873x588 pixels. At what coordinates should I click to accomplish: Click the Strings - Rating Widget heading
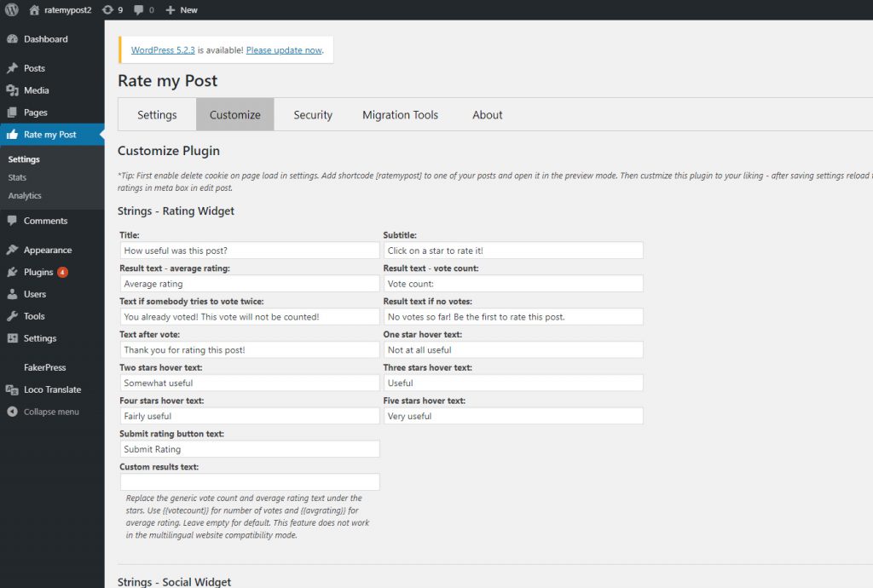click(176, 210)
